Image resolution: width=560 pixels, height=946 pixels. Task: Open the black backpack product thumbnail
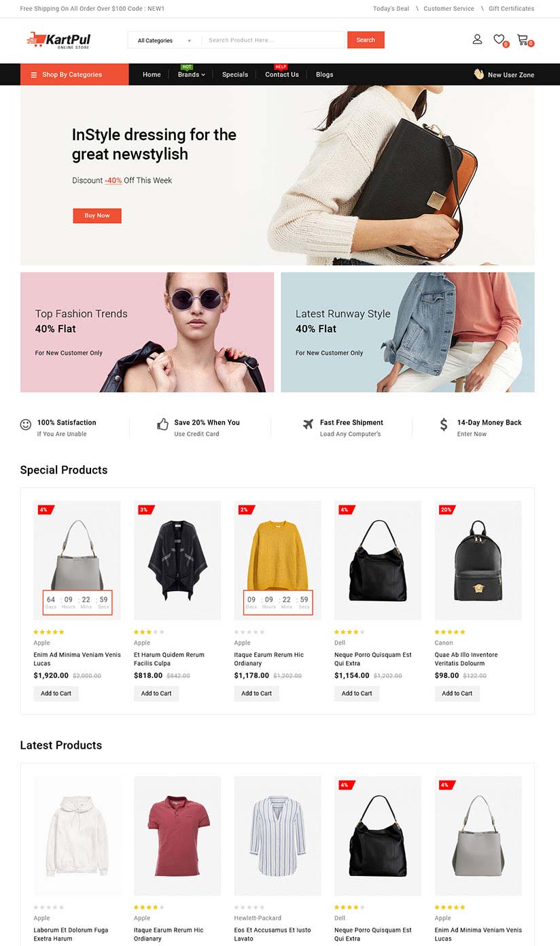click(x=478, y=560)
